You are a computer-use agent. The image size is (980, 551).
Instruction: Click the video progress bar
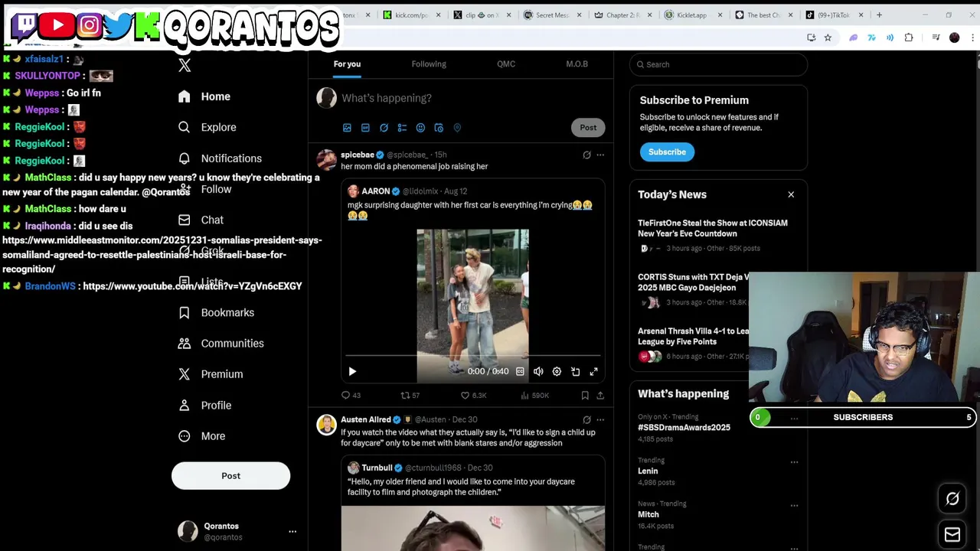click(472, 356)
